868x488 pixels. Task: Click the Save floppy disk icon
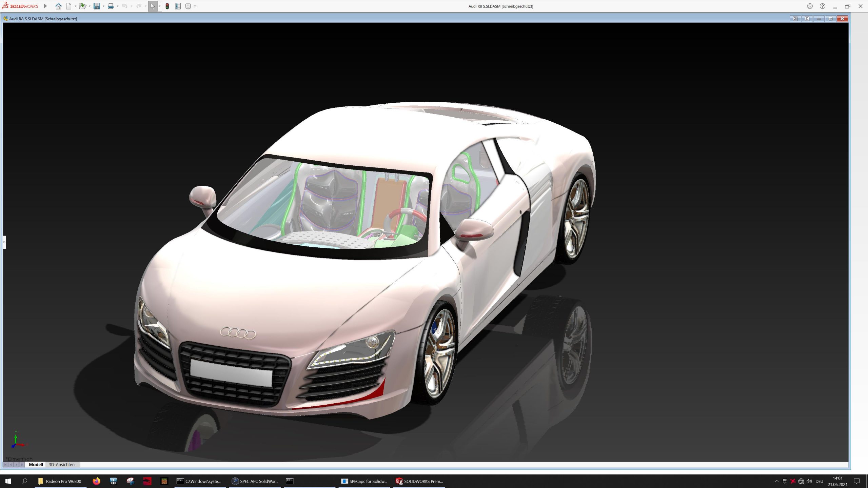click(97, 6)
